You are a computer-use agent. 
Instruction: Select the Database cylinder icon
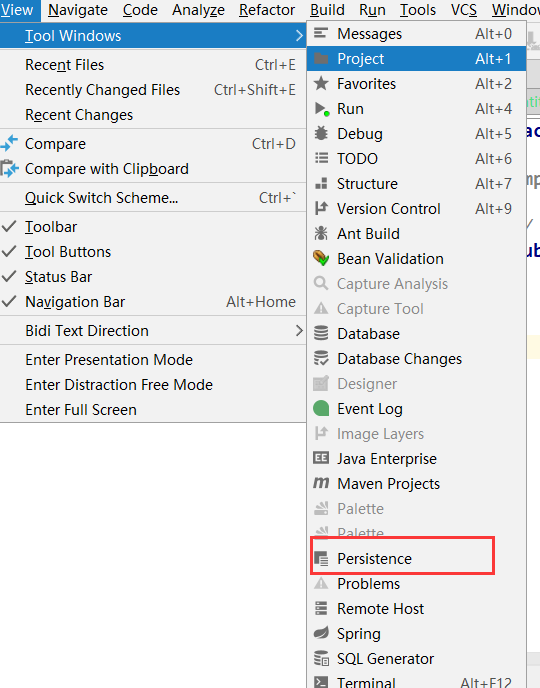[321, 333]
